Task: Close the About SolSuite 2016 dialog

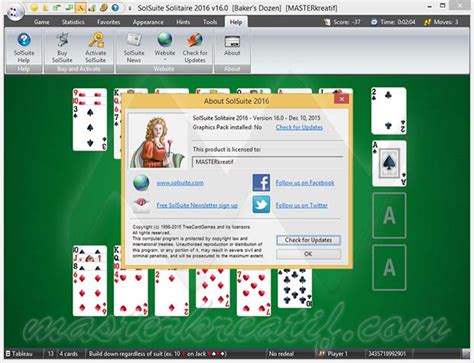Action: pos(341,99)
